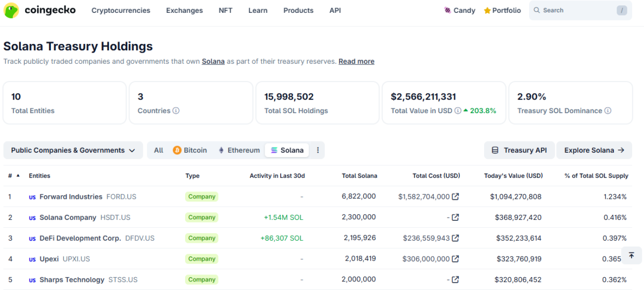Click scroll-to-top arrow button
This screenshot has height=290, width=644.
(x=632, y=255)
